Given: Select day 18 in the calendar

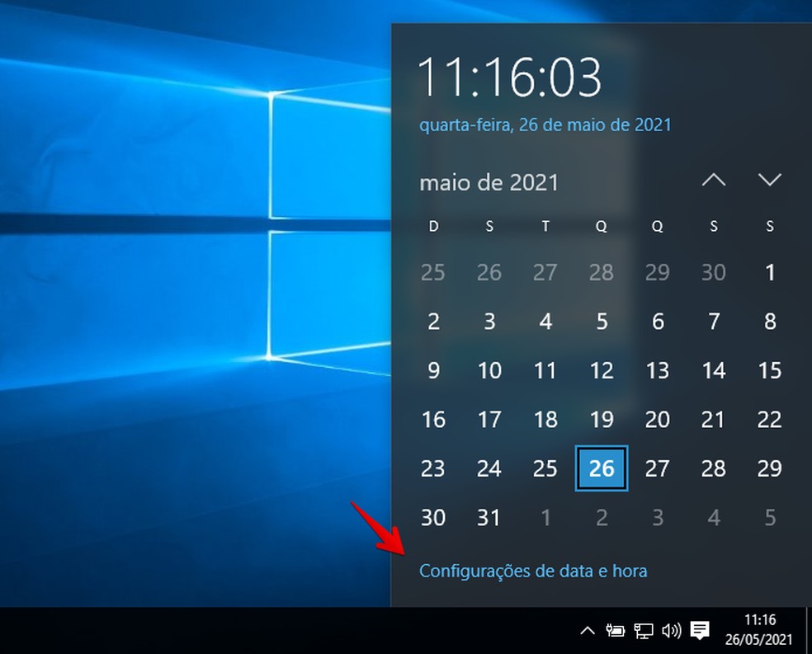Looking at the screenshot, I should [545, 419].
